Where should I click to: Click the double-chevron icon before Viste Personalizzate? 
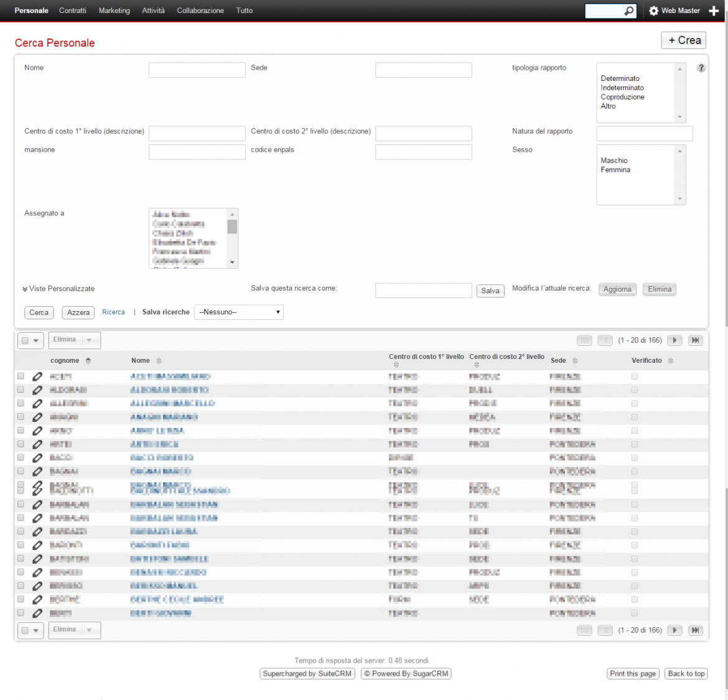[25, 289]
